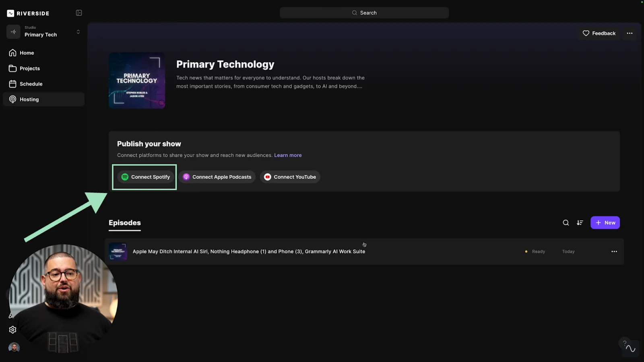The width and height of the screenshot is (644, 362).
Task: Click the Riverside help widget in the corner
Action: tap(630, 348)
